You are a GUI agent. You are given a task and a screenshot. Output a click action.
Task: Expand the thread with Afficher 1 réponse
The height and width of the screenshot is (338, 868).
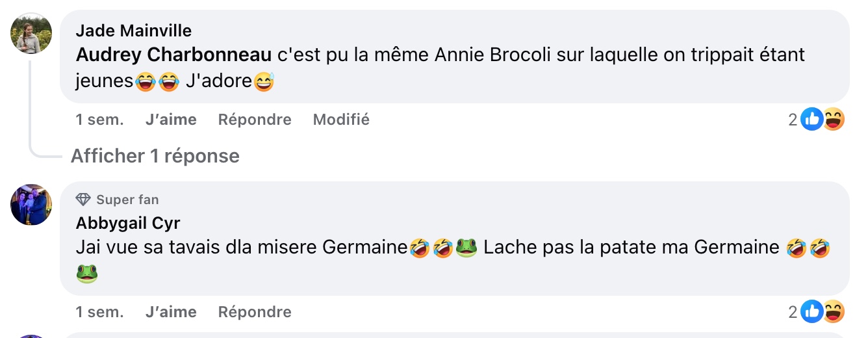click(155, 156)
